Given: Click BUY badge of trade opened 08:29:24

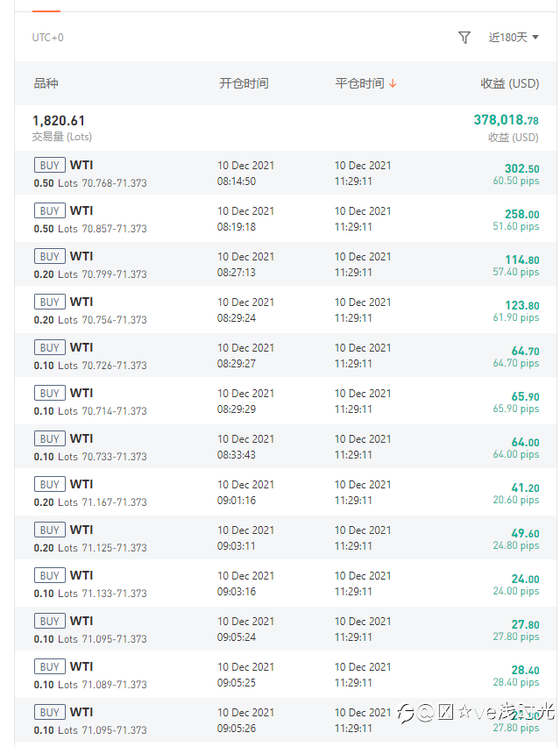Looking at the screenshot, I should [50, 302].
